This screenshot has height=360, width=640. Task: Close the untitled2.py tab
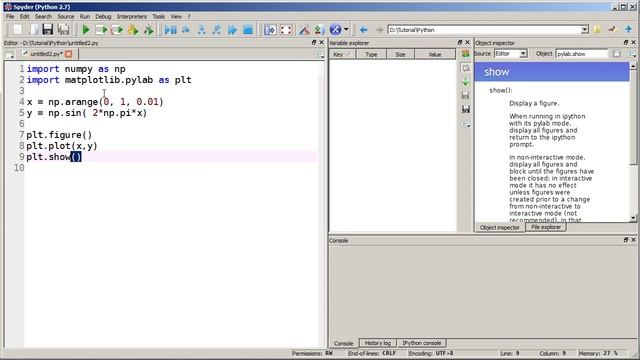[69, 54]
